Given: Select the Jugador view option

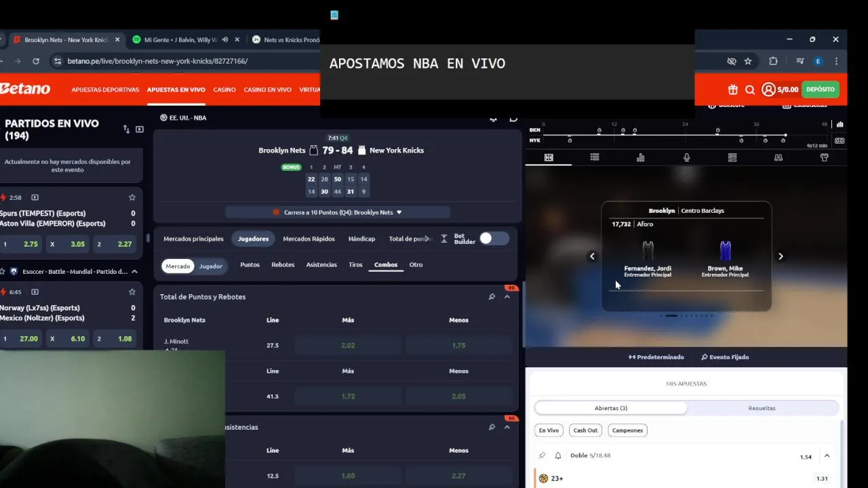Looking at the screenshot, I should [x=210, y=266].
